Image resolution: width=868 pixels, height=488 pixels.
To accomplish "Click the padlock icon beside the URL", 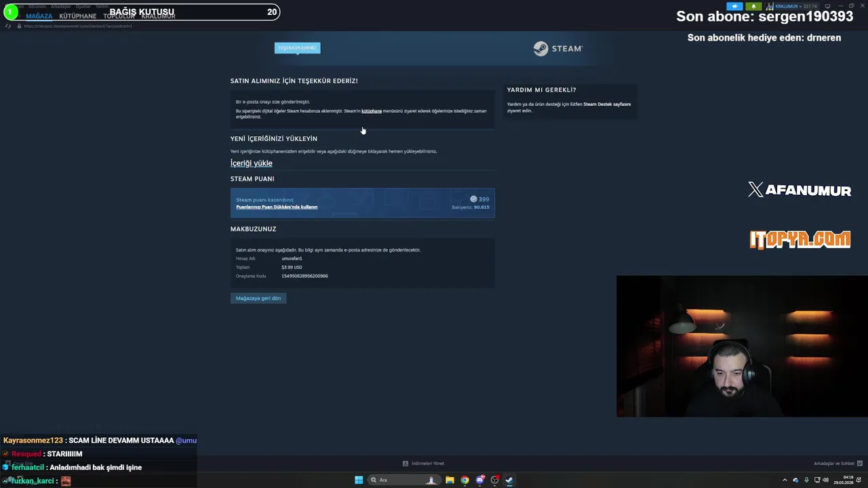I will [19, 26].
